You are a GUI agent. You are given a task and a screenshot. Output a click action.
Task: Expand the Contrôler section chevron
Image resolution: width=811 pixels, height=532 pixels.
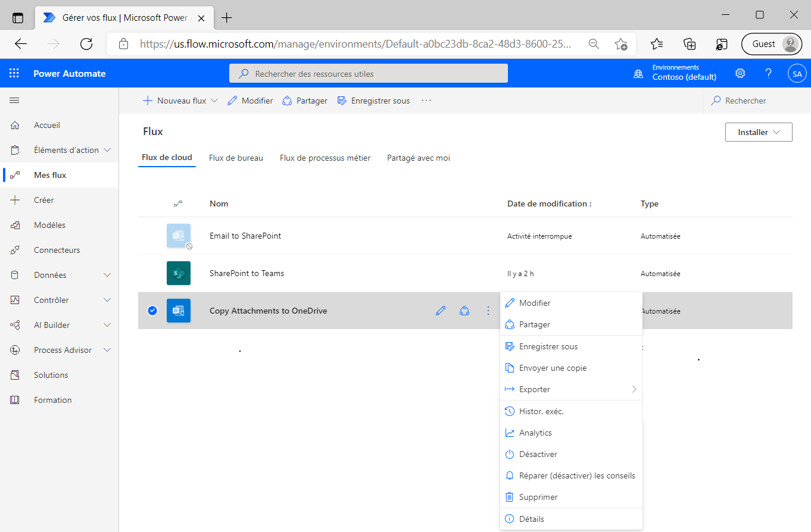pyautogui.click(x=108, y=300)
